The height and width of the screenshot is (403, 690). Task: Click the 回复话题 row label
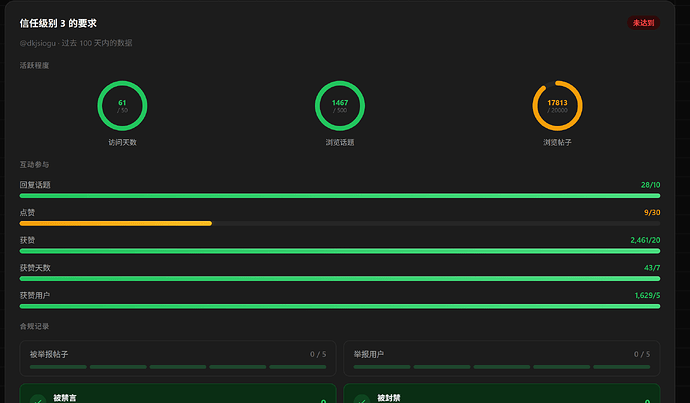35,185
